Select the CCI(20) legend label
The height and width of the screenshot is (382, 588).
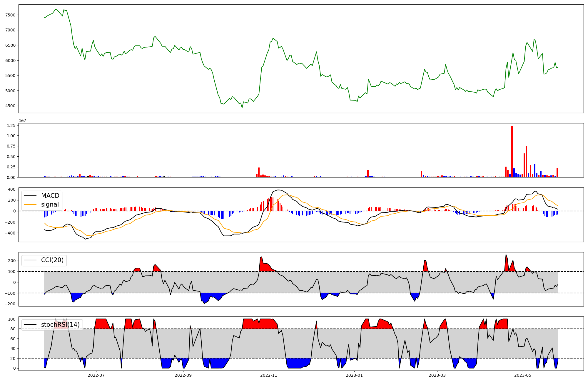(52, 260)
